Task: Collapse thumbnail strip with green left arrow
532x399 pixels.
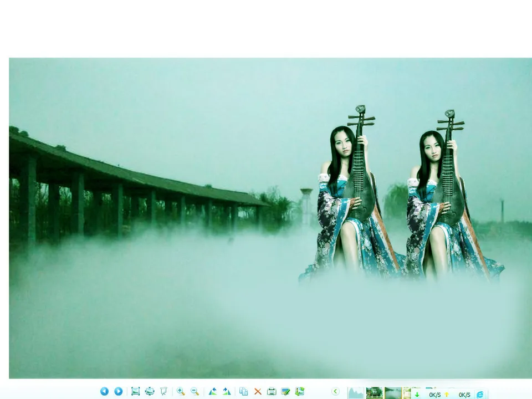Action: [335, 391]
